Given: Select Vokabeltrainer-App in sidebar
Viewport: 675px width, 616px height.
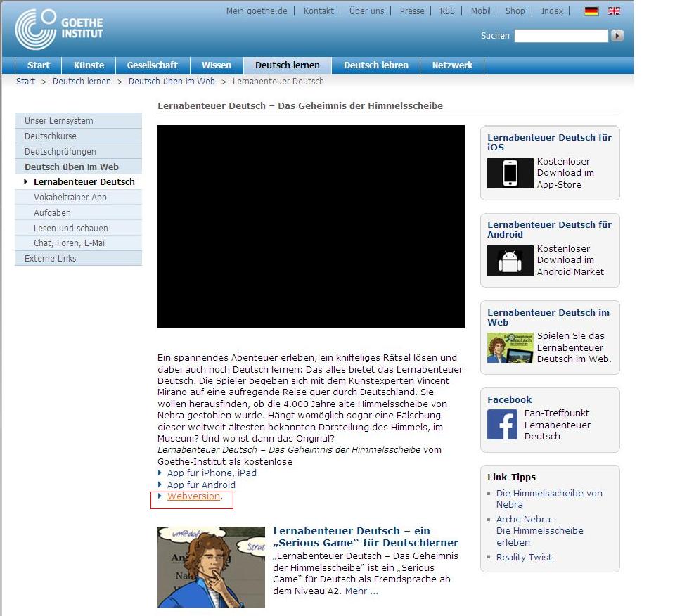Looking at the screenshot, I should [x=78, y=197].
